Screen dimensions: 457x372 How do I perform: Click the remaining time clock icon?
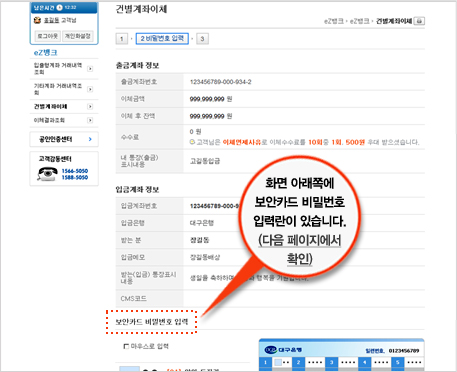(59, 7)
